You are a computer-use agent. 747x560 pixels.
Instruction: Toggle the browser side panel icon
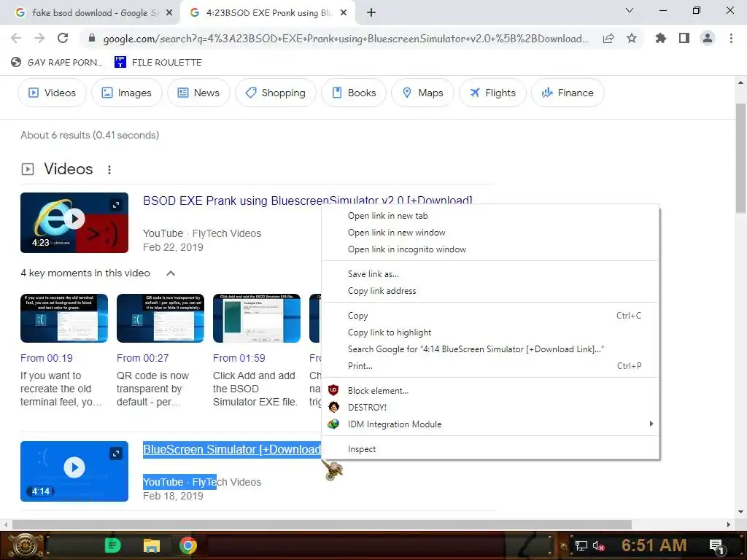click(x=684, y=38)
